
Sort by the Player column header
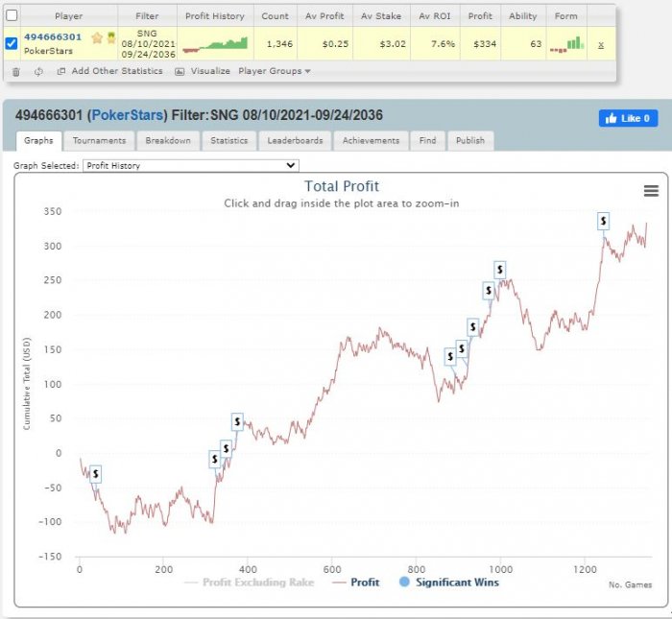pos(68,16)
